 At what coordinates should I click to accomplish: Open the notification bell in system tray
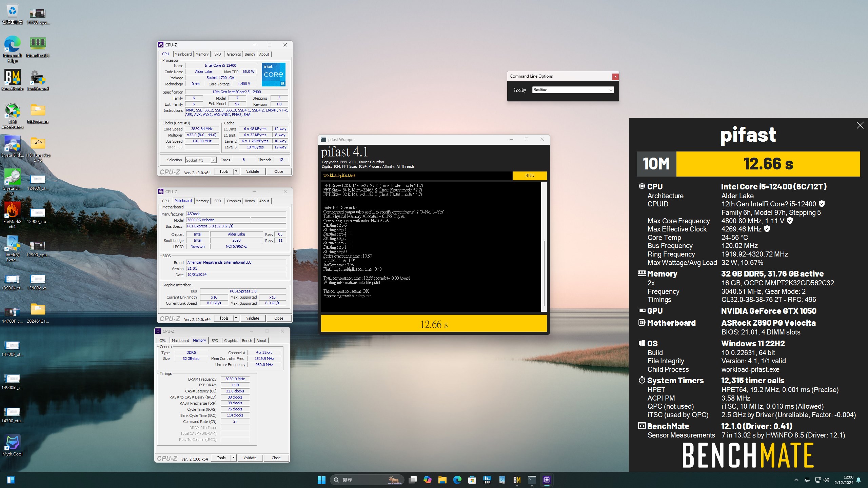[x=859, y=480]
